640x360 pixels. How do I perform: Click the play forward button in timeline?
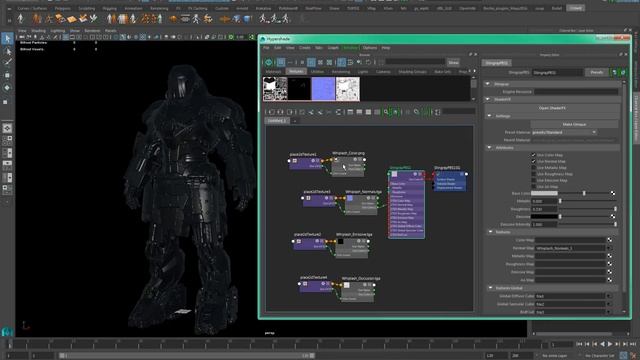pos(610,344)
